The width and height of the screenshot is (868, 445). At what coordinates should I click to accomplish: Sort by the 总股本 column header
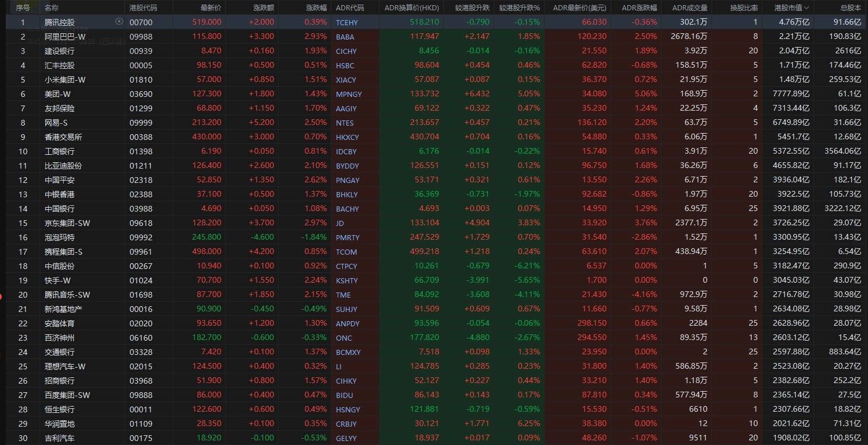tap(851, 8)
